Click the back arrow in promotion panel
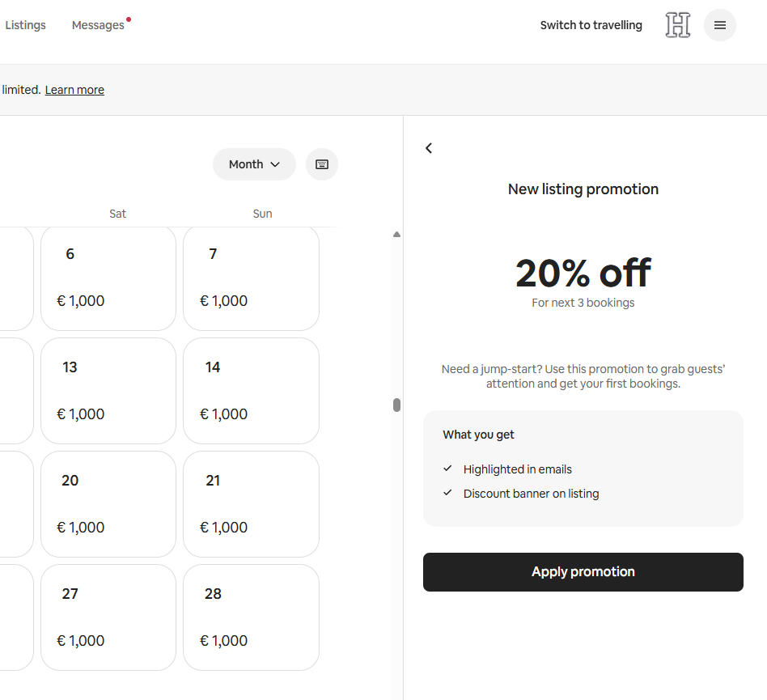The height and width of the screenshot is (700, 767). coord(429,148)
